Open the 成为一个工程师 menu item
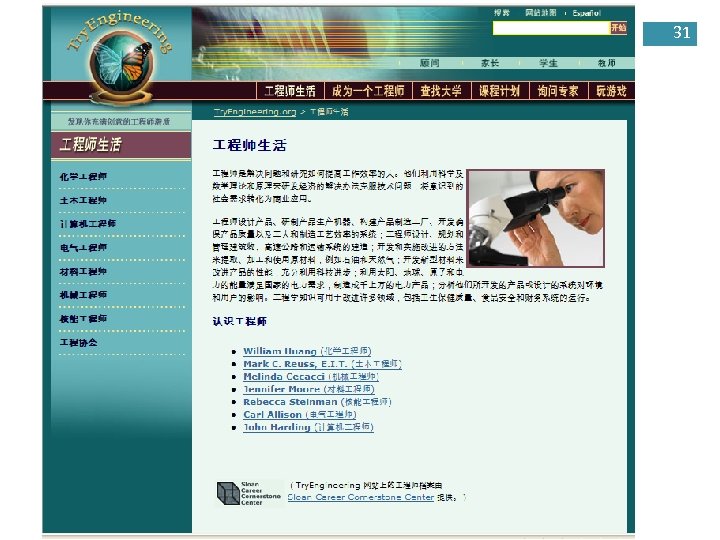The height and width of the screenshot is (540, 720). pyautogui.click(x=368, y=91)
